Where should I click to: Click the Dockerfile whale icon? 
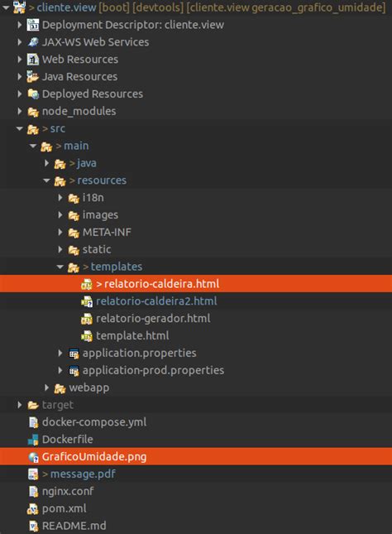click(33, 440)
